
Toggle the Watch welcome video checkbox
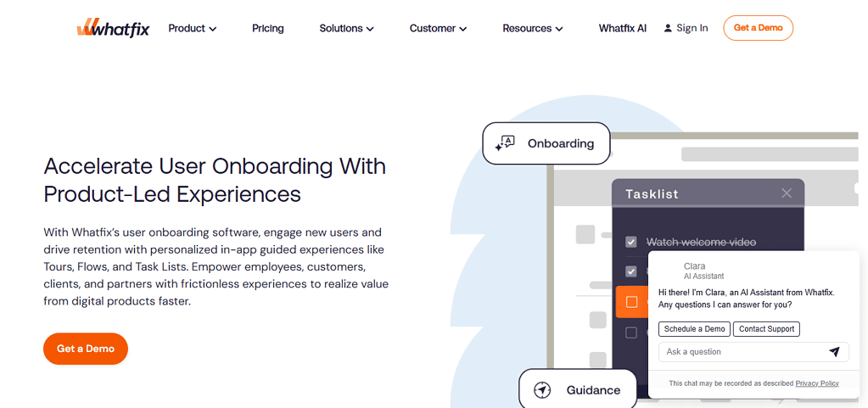pos(631,243)
